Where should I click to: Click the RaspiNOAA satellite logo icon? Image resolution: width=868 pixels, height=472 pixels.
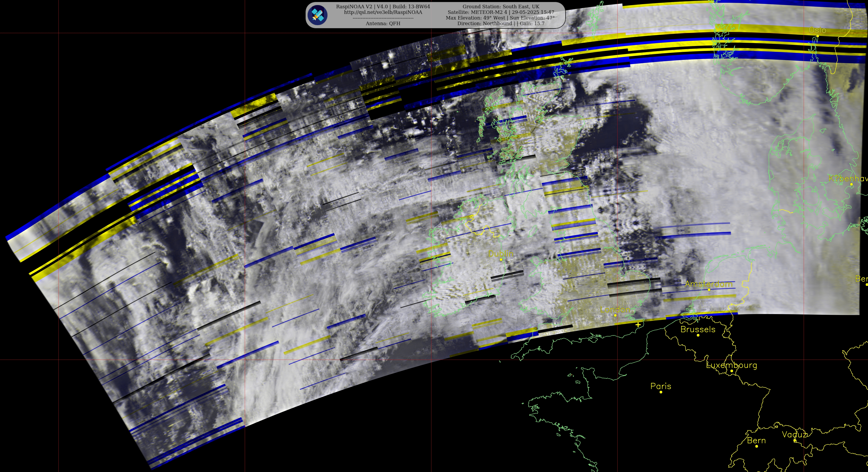(x=318, y=15)
